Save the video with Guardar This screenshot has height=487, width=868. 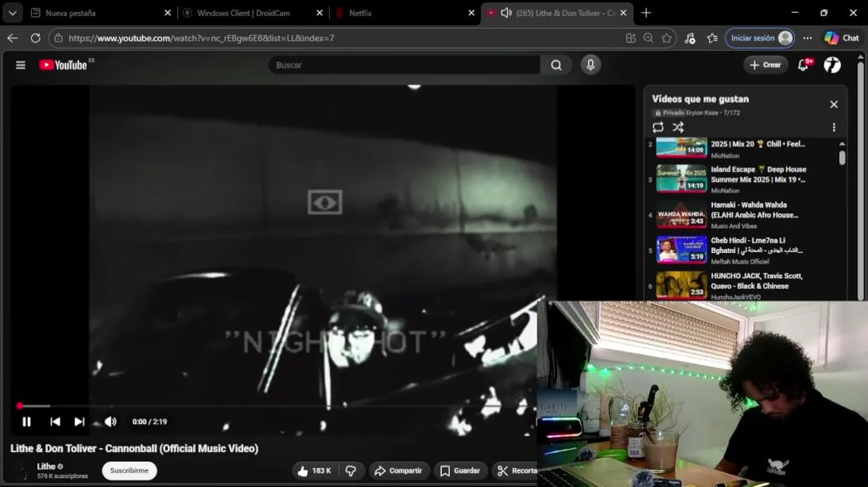coord(460,471)
